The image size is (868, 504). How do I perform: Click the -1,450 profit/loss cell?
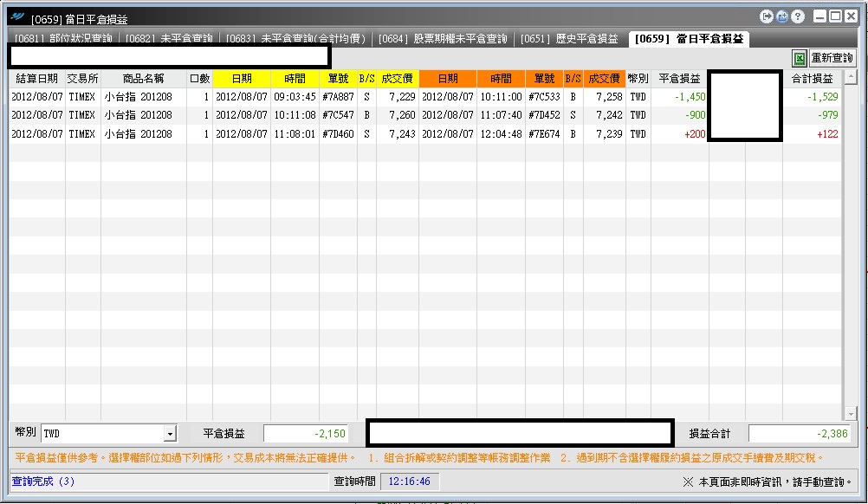[680, 97]
